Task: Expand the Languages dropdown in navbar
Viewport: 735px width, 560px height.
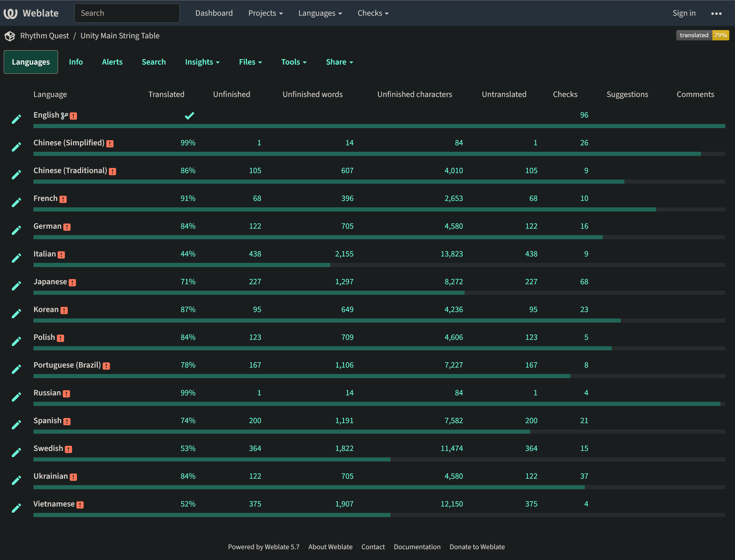Action: point(320,13)
